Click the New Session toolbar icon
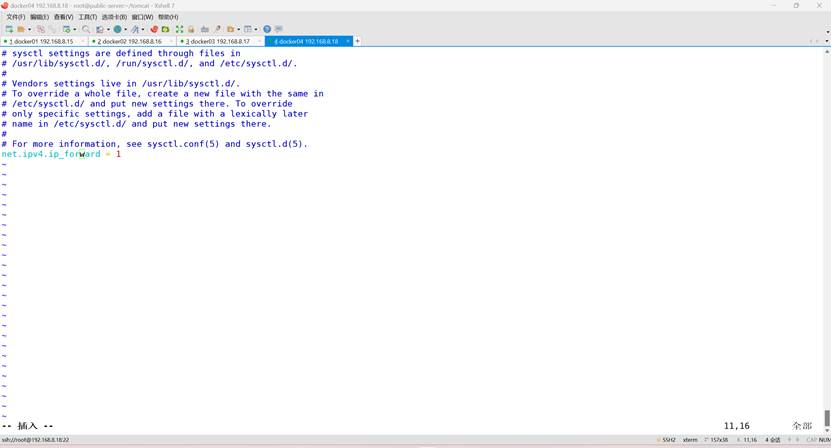831x448 pixels. 9,29
